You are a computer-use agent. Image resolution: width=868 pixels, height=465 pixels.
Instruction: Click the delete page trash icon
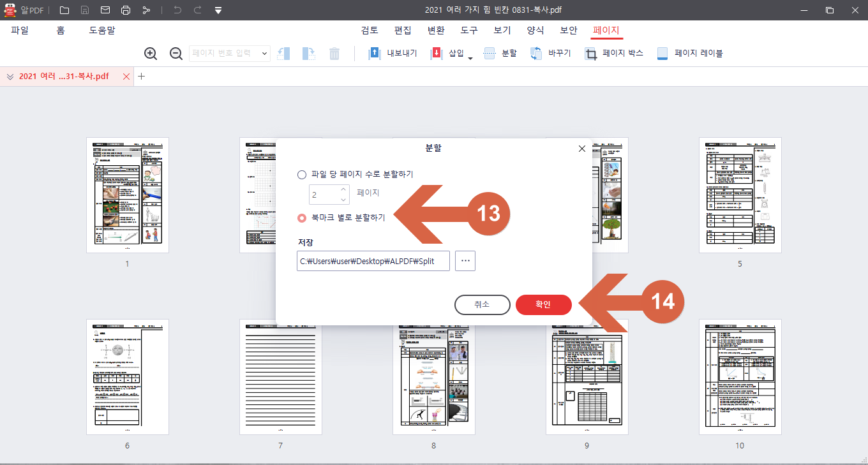(x=334, y=54)
